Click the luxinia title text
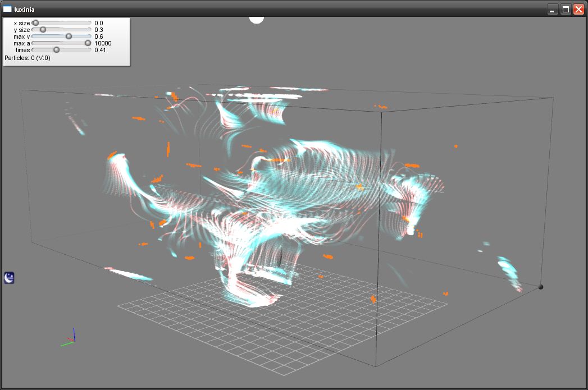The height and width of the screenshot is (390, 588). pos(25,10)
